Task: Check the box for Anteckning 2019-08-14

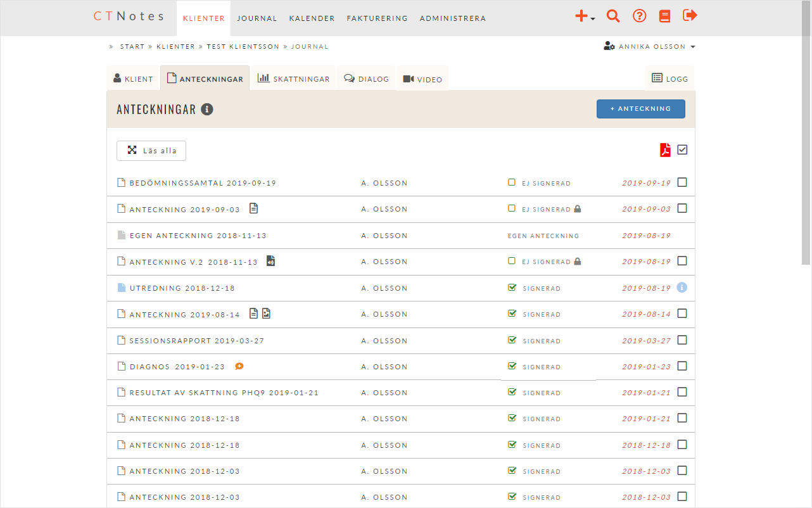Action: (x=682, y=314)
